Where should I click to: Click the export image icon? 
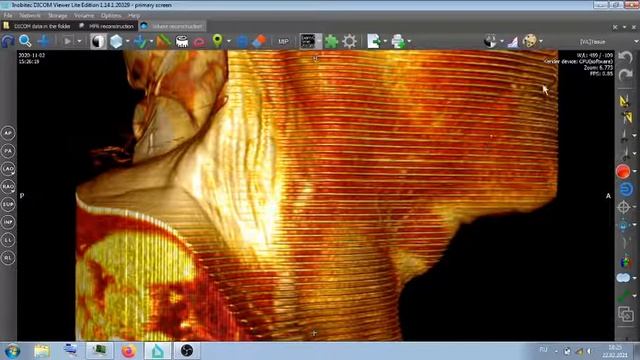point(373,41)
